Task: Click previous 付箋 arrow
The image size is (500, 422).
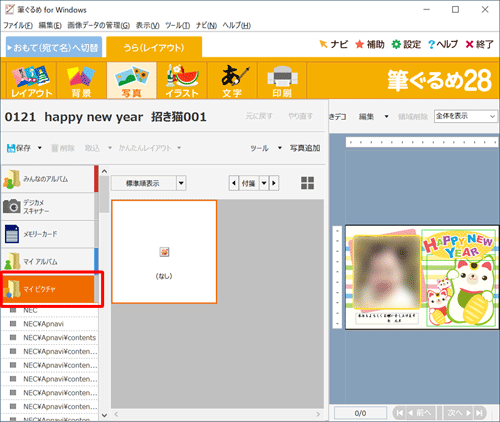Action: [x=234, y=183]
